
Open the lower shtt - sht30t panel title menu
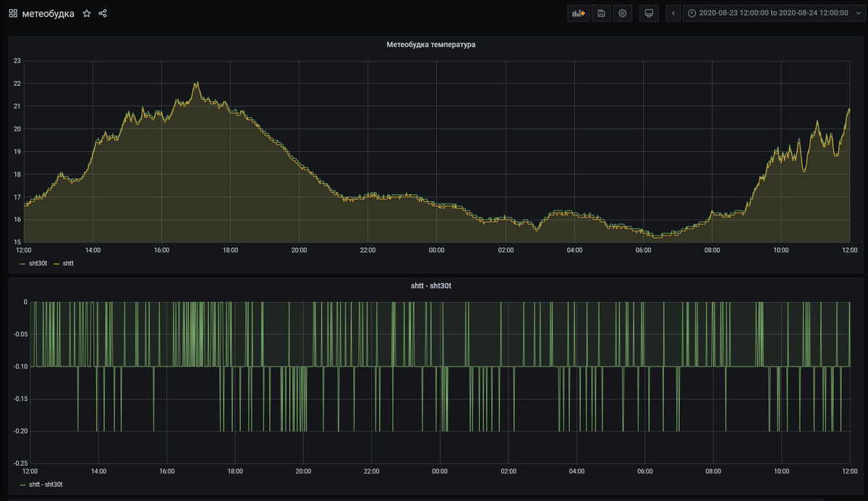430,286
